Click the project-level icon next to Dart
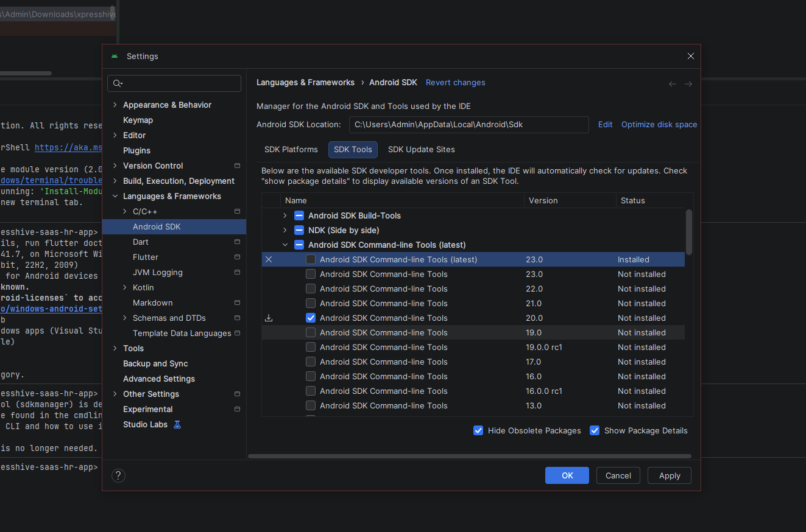 (x=237, y=242)
